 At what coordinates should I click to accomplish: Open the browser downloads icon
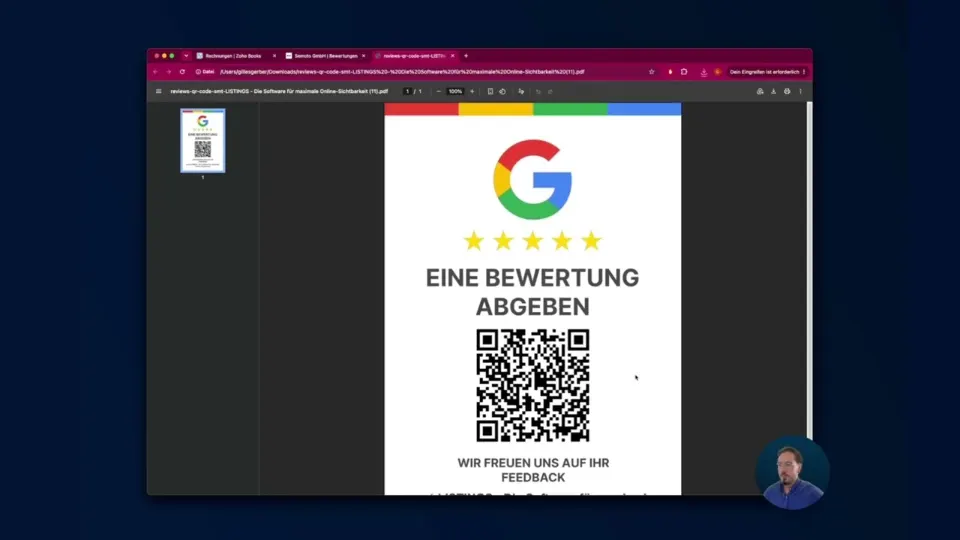click(x=703, y=72)
